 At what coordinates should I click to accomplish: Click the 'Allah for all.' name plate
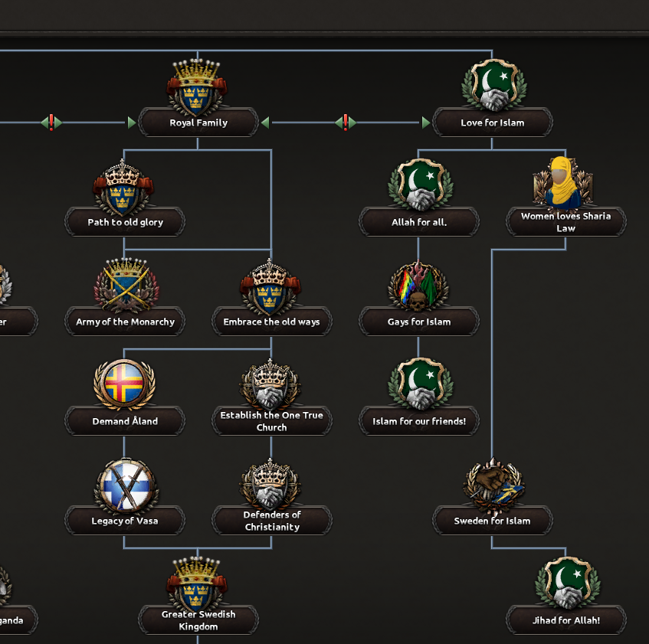pyautogui.click(x=419, y=222)
